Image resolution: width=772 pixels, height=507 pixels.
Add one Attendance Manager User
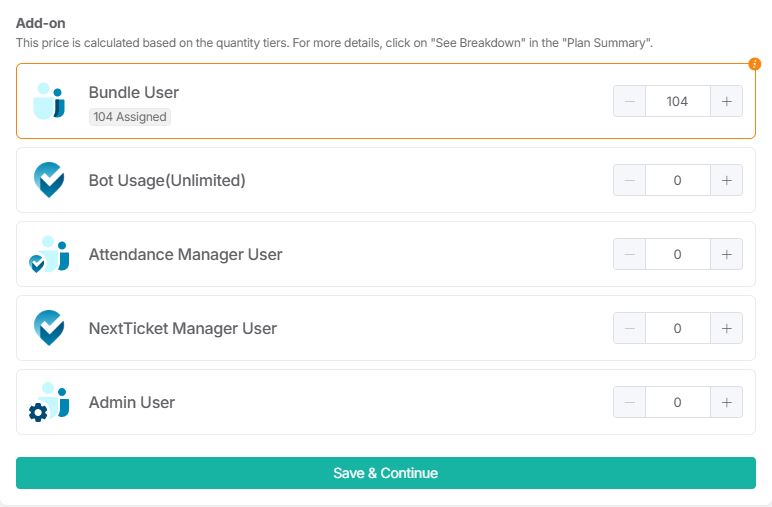tap(726, 254)
